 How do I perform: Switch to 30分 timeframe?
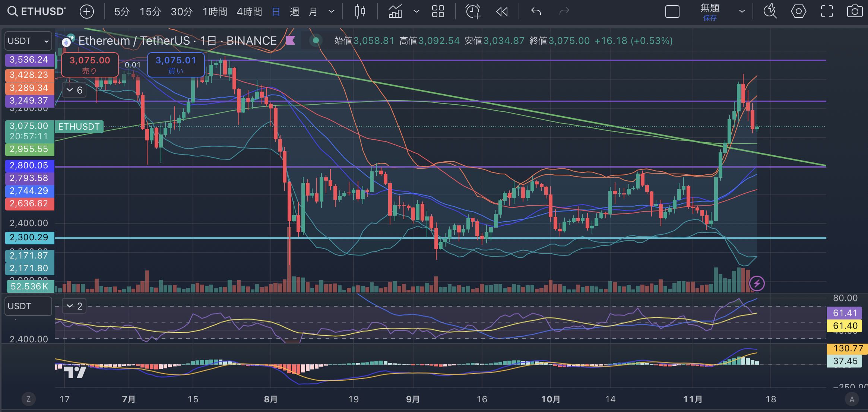coord(181,12)
